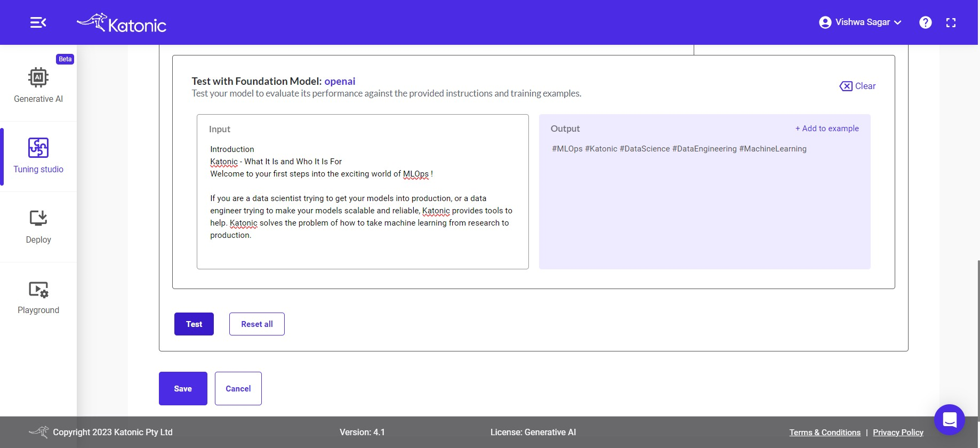The width and height of the screenshot is (980, 448).
Task: Click the generated hashtags output text
Action: pyautogui.click(x=679, y=149)
